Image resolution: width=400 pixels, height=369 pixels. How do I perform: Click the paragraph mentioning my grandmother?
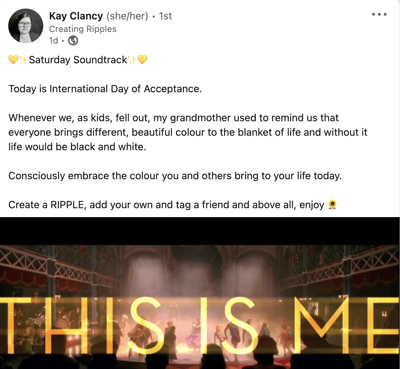pyautogui.click(x=188, y=132)
